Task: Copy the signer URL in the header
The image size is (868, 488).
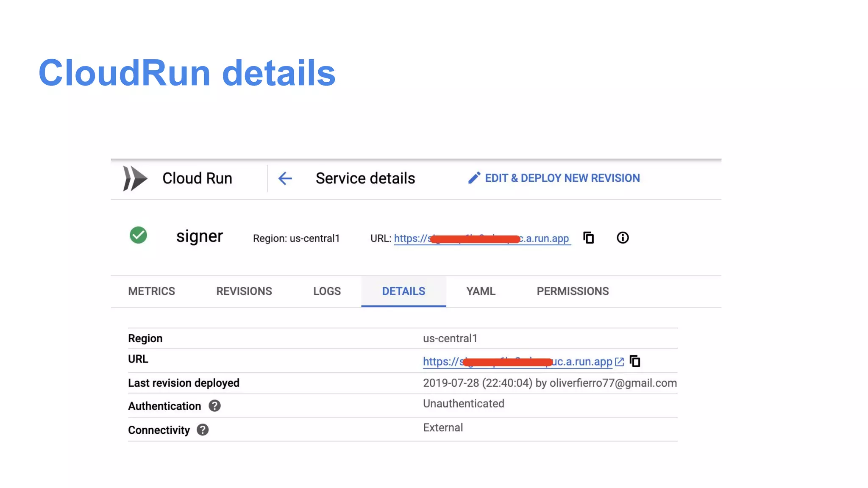Action: click(x=588, y=238)
